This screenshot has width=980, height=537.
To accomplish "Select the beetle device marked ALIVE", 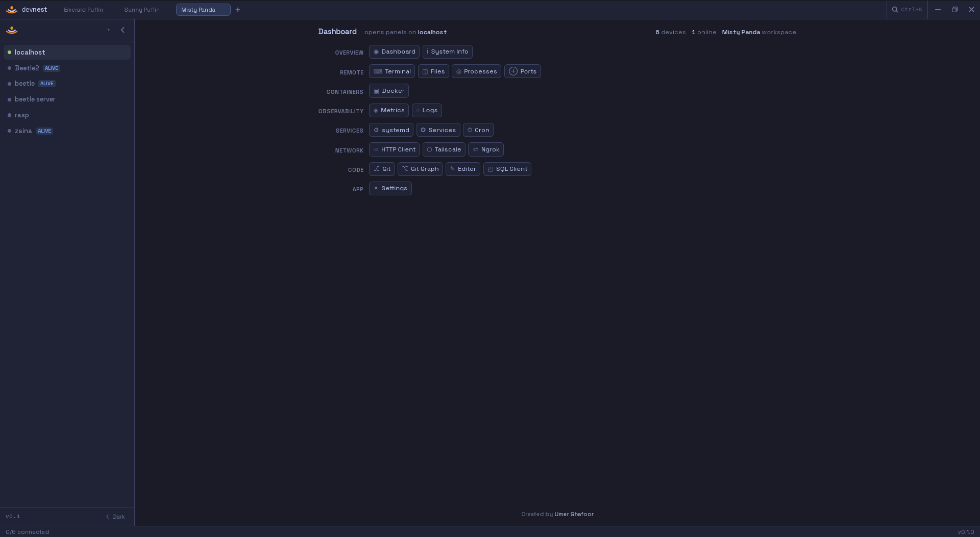I will (x=67, y=84).
